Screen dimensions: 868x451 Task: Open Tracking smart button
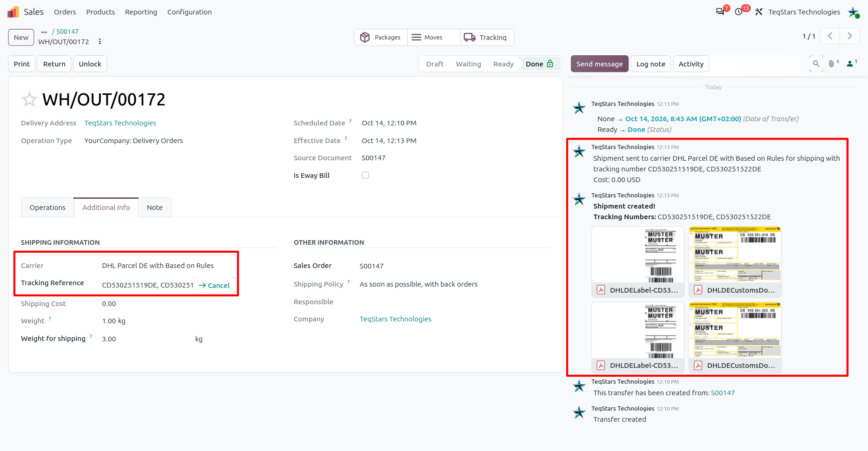[487, 37]
